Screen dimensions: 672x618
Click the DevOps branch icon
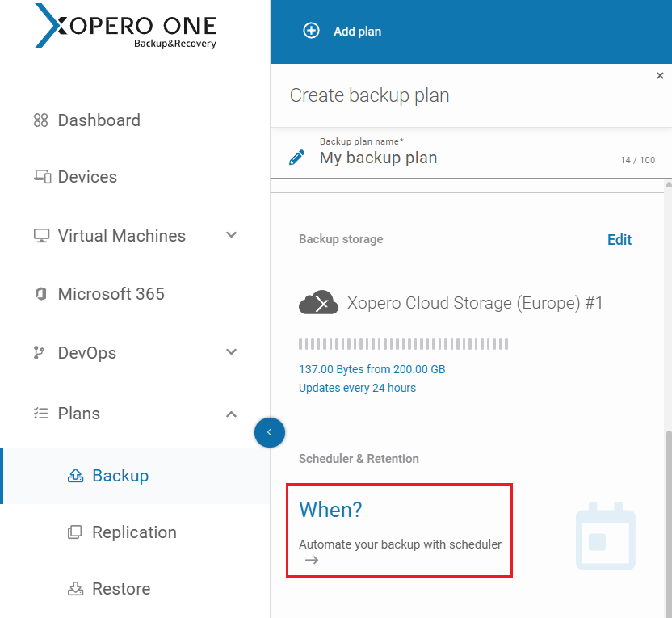coord(40,352)
